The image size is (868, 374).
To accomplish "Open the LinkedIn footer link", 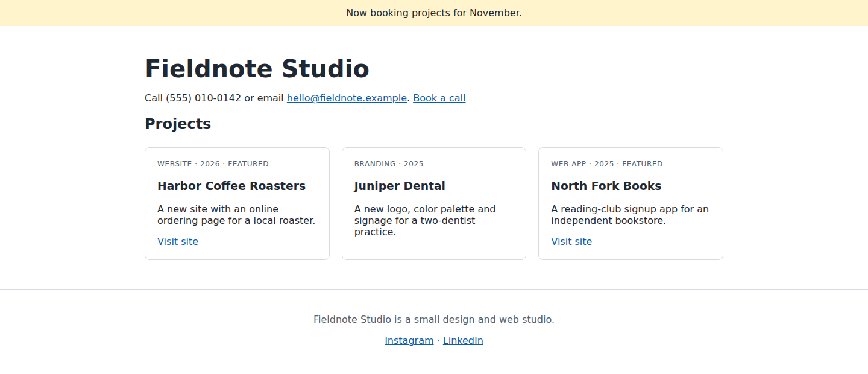I will [x=463, y=340].
